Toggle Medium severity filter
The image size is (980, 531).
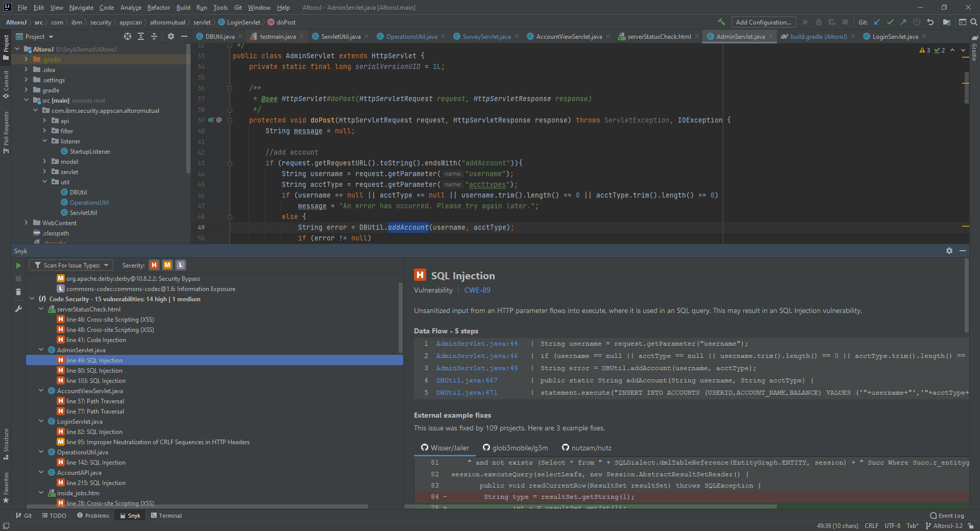(x=167, y=265)
